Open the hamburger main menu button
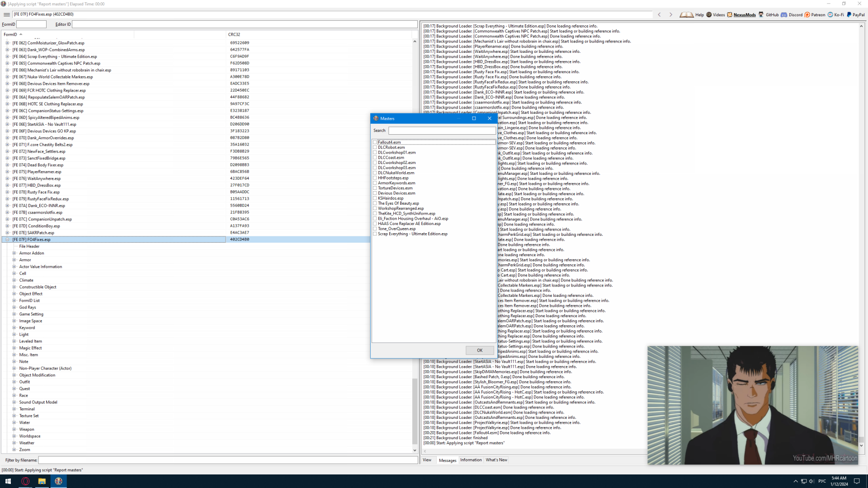868x488 pixels. (x=7, y=14)
